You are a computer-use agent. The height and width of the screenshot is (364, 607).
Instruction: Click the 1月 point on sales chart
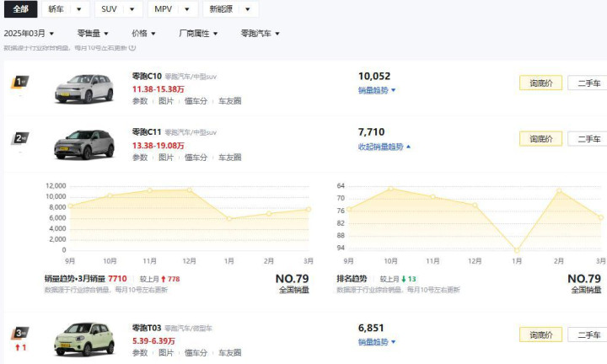229,219
